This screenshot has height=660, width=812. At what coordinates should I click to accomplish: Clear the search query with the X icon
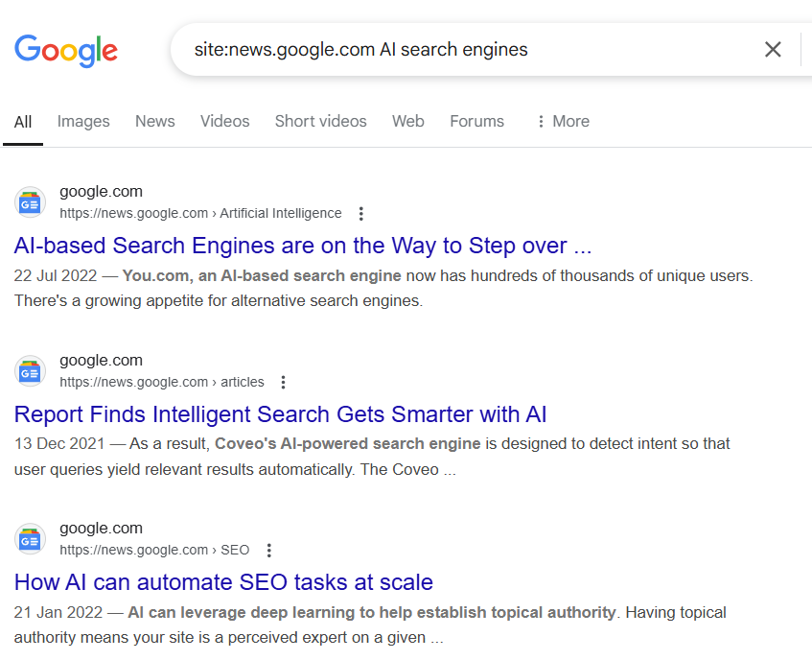[x=773, y=49]
